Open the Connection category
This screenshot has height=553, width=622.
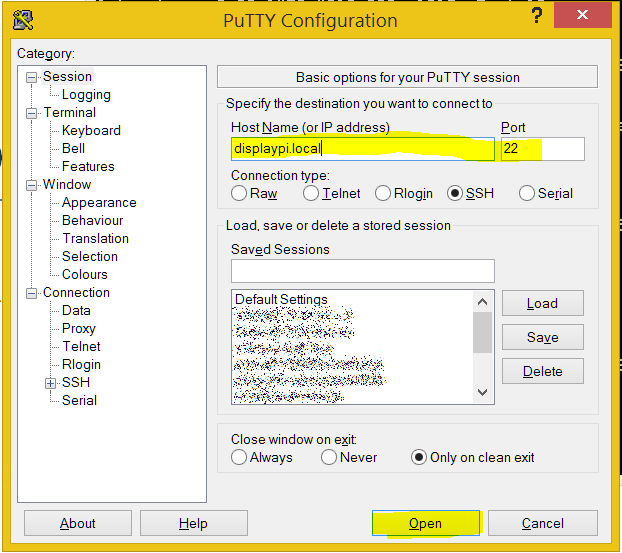point(76,293)
